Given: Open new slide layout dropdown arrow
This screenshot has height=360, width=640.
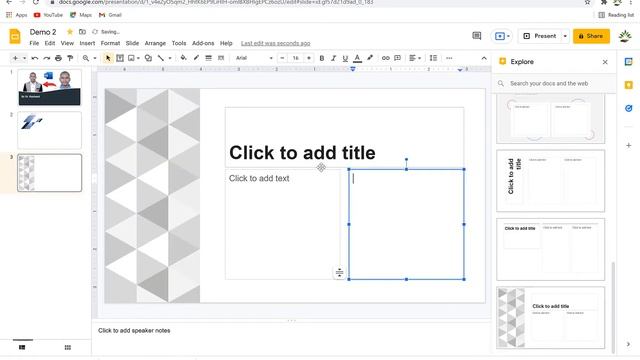Looking at the screenshot, I should (24, 58).
